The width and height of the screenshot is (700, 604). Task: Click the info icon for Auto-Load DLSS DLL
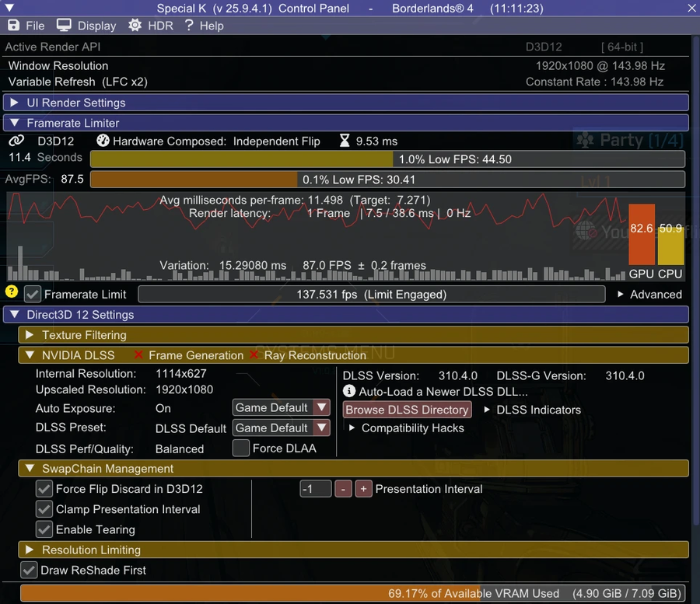click(349, 392)
